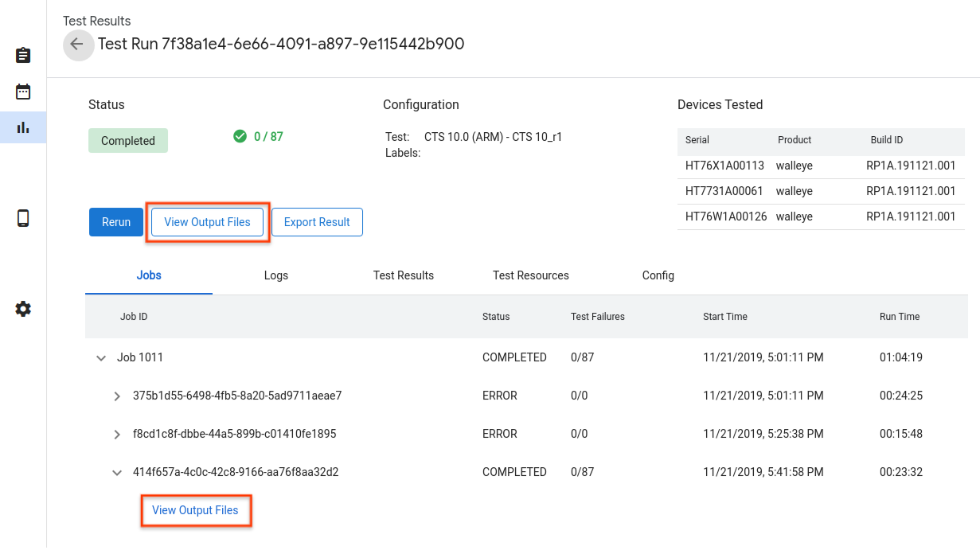Image resolution: width=980 pixels, height=550 pixels.
Task: Expand attempt 375b1d55-6498-4fb5-8a20-5ad9711aeae7
Action: click(x=117, y=396)
